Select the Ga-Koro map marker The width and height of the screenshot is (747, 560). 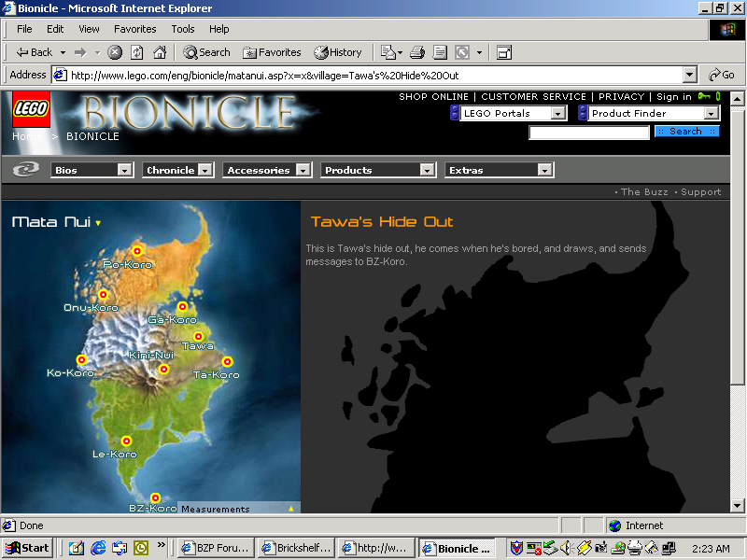(182, 307)
